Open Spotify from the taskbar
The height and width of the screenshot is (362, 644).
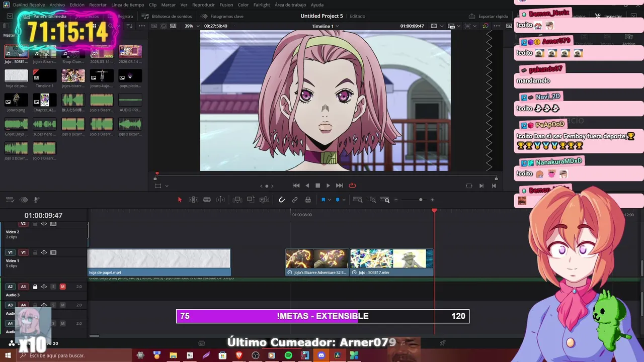click(288, 355)
